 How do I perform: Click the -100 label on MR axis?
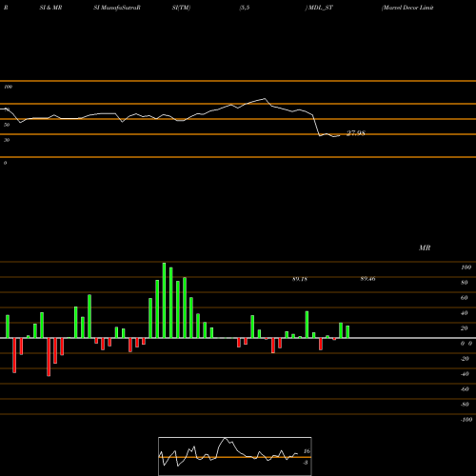point(466,420)
